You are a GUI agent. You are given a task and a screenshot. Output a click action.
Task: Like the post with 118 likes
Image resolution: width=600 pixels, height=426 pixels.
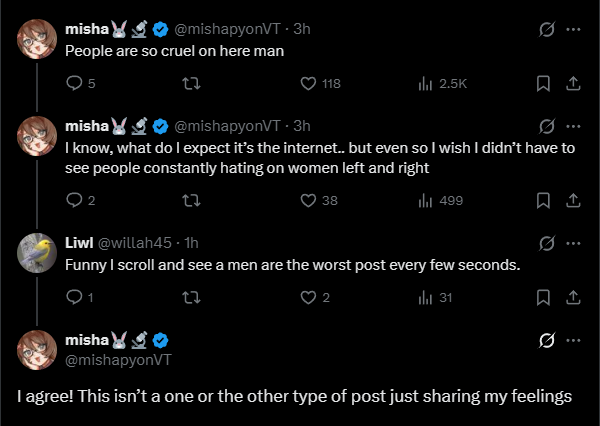click(x=309, y=84)
